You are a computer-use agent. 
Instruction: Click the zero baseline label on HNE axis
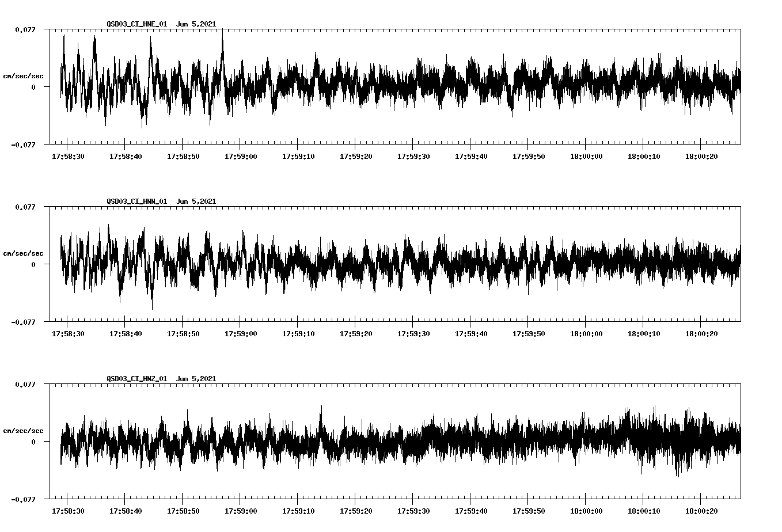click(33, 87)
